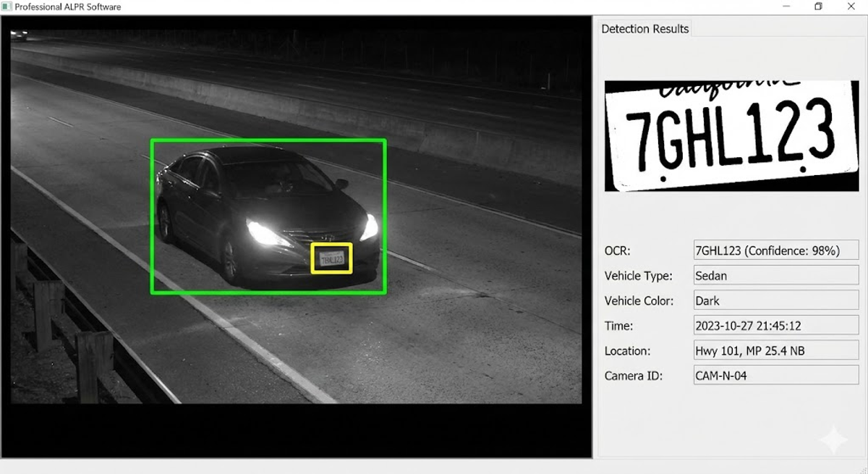Click the "Camera ID:" label
This screenshot has height=474, width=868.
click(x=634, y=376)
